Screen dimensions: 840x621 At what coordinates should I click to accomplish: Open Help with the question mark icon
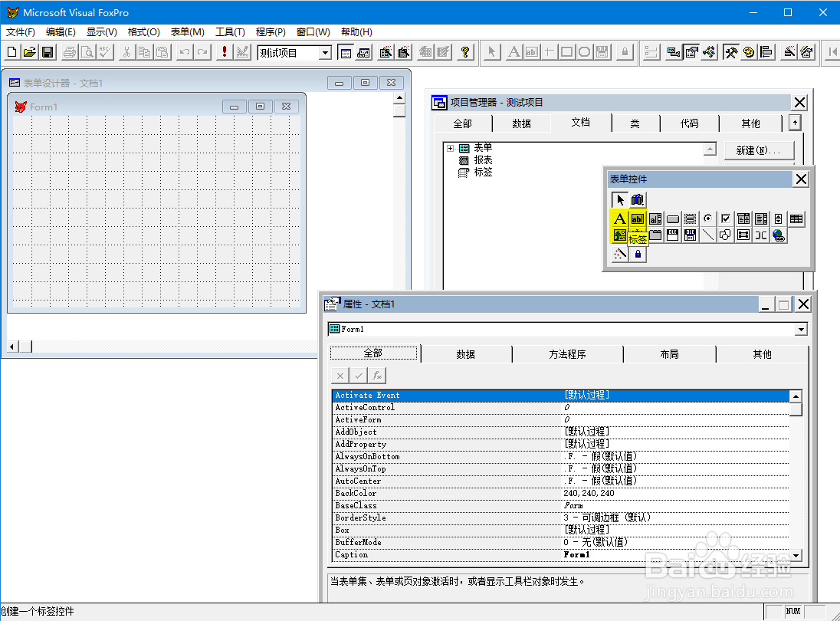click(x=465, y=52)
